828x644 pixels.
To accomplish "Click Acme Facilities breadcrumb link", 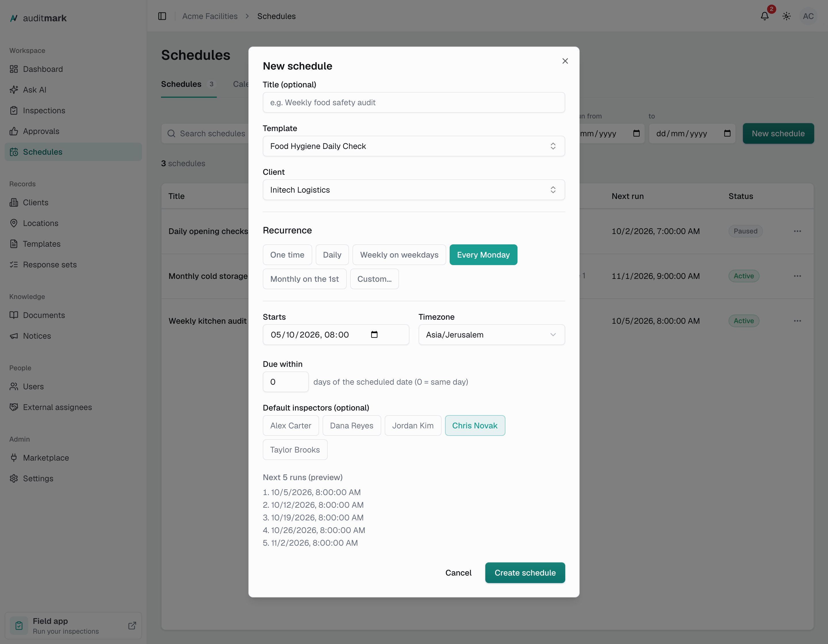I will pos(210,16).
